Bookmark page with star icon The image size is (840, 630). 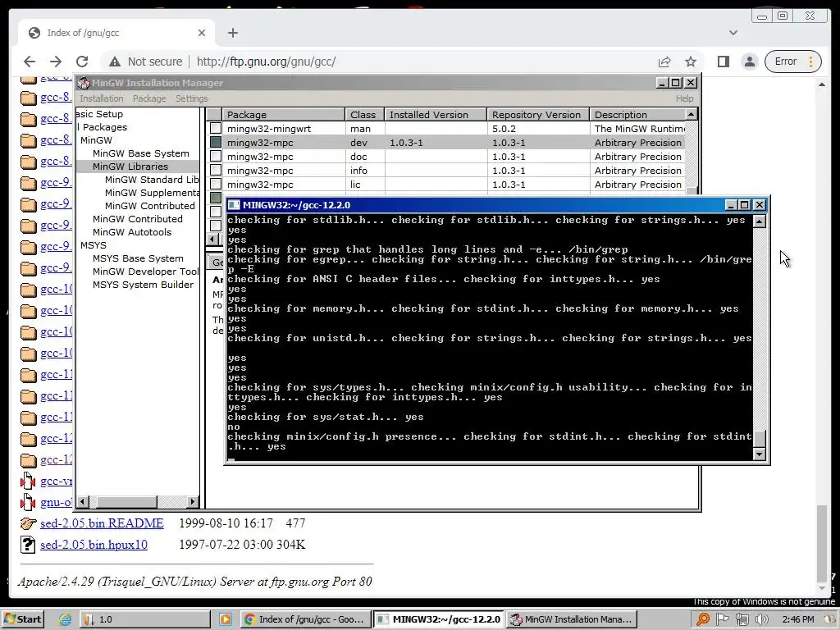pos(691,62)
